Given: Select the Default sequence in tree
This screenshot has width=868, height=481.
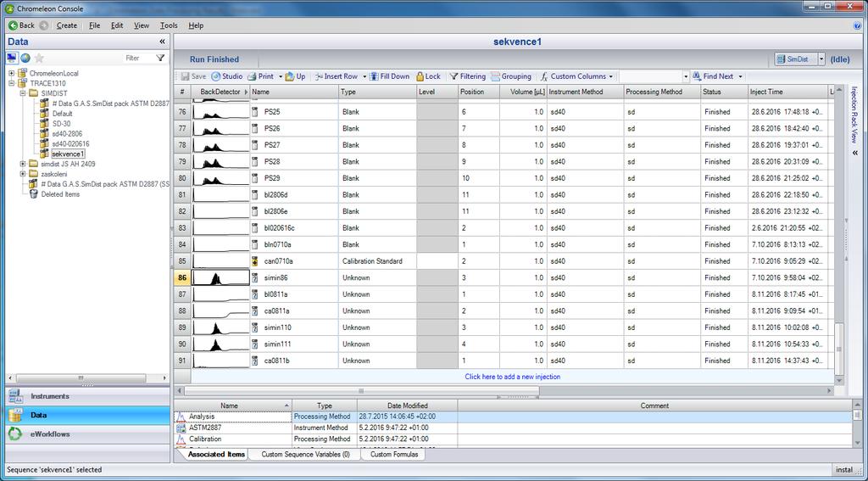Looking at the screenshot, I should point(63,114).
